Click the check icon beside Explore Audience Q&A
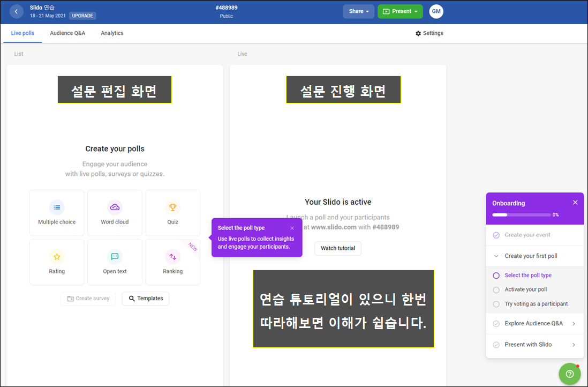Viewport: 588px width, 387px height. (496, 324)
